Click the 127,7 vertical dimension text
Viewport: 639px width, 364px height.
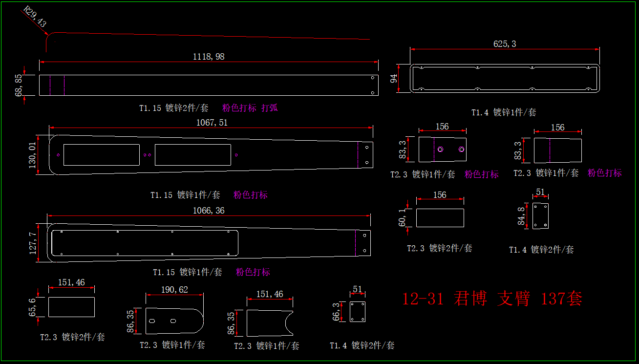[x=33, y=243]
